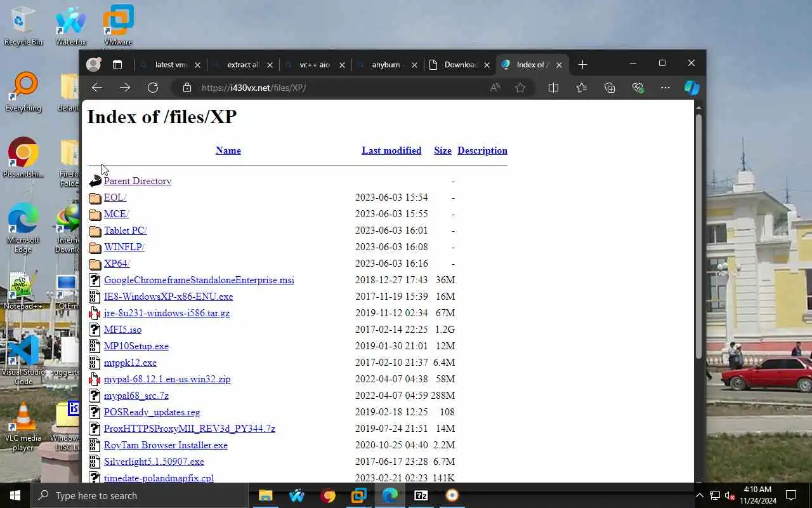
Task: Click the archive icon beside jre-8u231 file
Action: click(95, 313)
